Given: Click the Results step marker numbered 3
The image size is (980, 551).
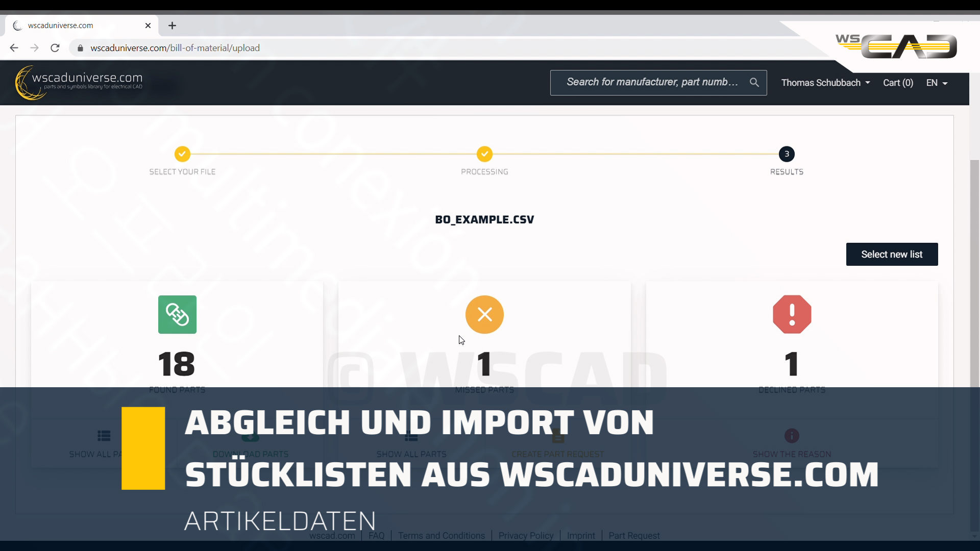Looking at the screenshot, I should [x=786, y=154].
